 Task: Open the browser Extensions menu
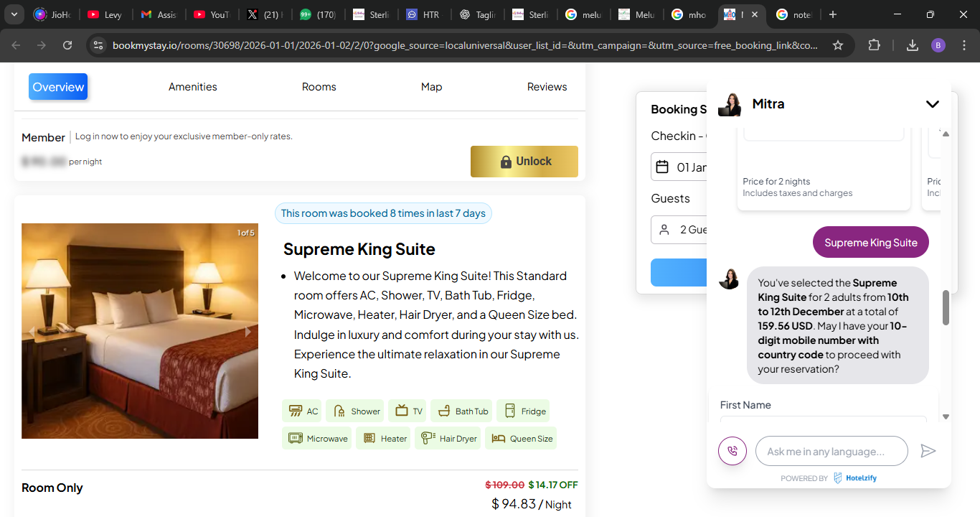point(874,45)
